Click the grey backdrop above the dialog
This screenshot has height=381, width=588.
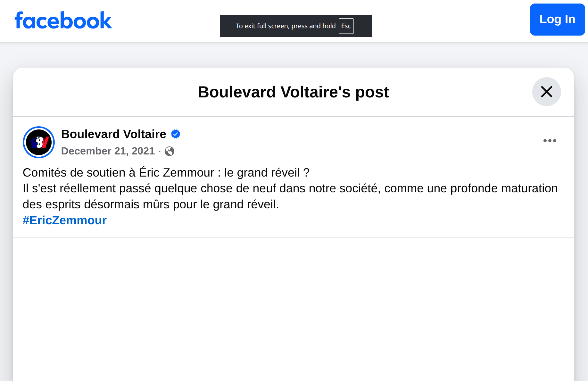(x=293, y=54)
